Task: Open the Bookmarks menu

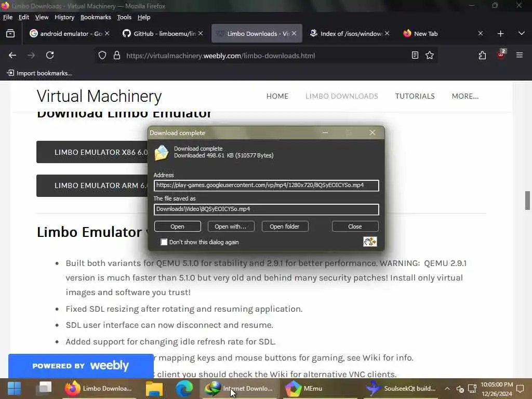Action: pyautogui.click(x=96, y=17)
